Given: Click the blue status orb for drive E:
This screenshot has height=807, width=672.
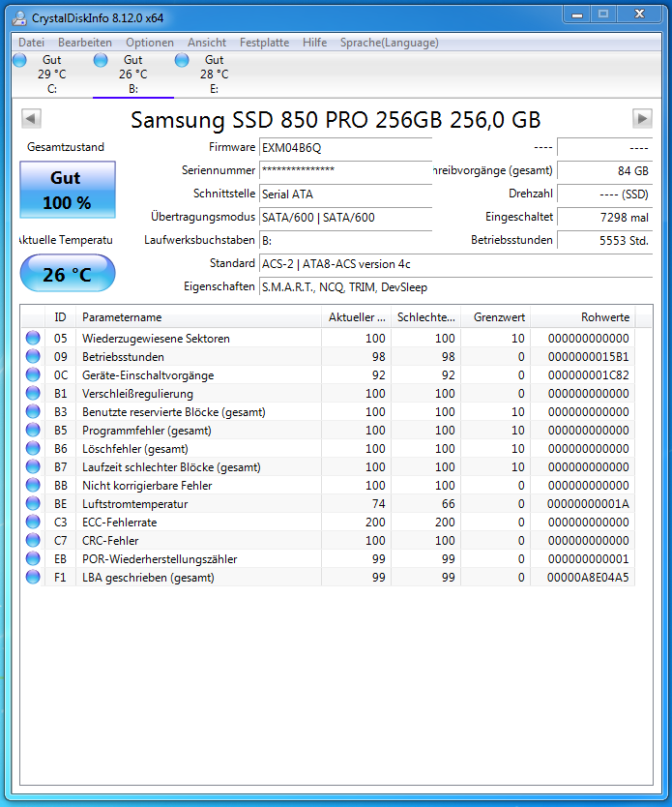Looking at the screenshot, I should click(182, 60).
